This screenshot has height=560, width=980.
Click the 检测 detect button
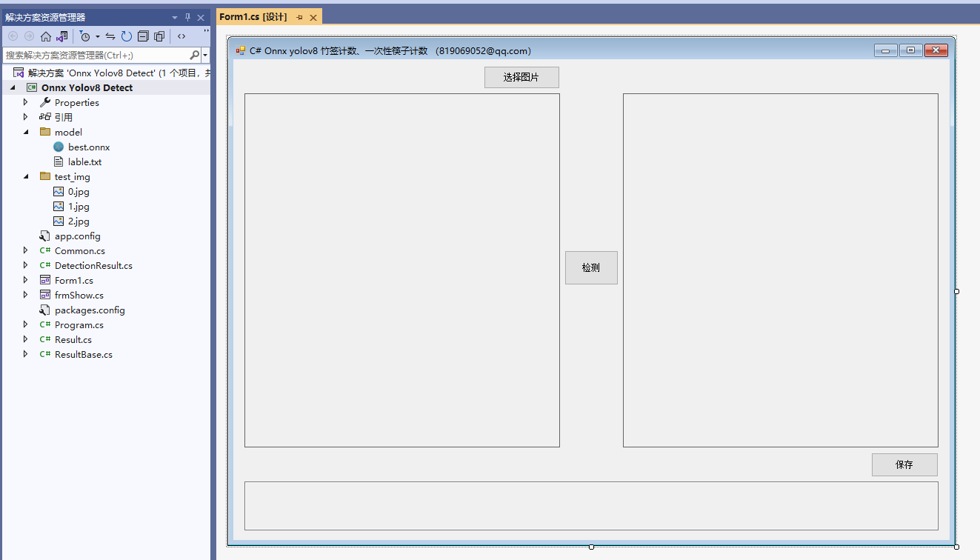[591, 267]
